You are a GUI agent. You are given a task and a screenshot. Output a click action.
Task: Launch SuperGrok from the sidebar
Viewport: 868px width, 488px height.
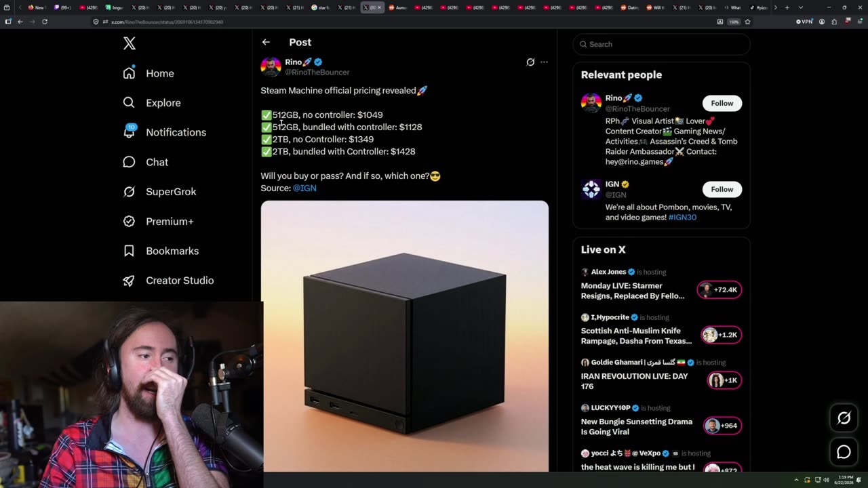pyautogui.click(x=159, y=192)
